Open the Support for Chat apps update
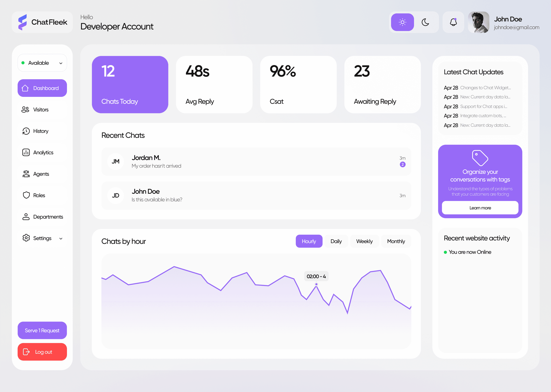This screenshot has width=551, height=392. 475,106
